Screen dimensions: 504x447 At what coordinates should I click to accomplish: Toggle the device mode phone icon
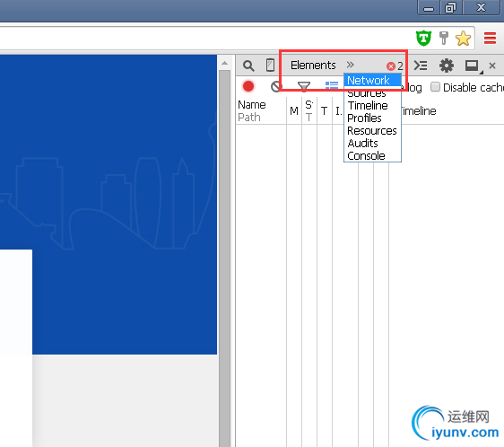(270, 65)
